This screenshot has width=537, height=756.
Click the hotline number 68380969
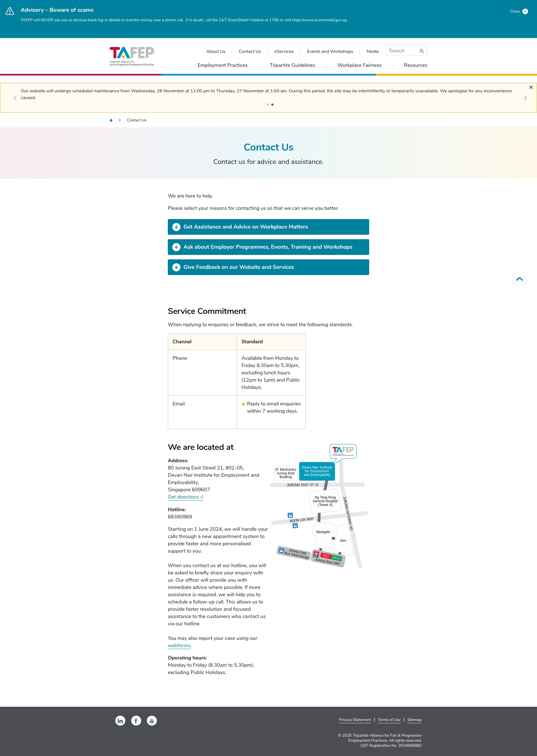pos(180,517)
